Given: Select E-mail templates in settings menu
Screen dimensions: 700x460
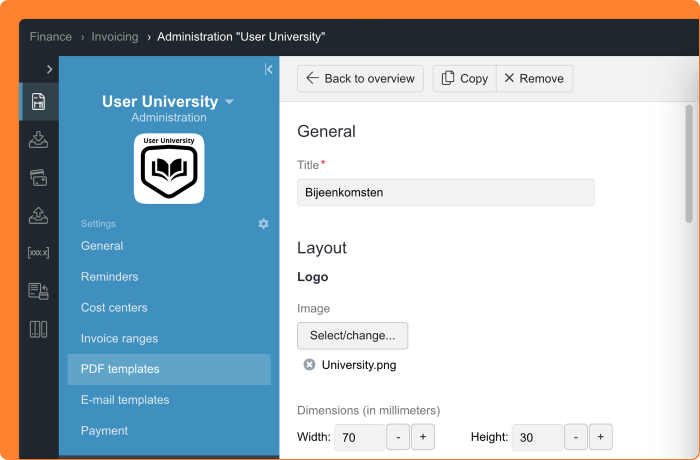Looking at the screenshot, I should coord(125,400).
